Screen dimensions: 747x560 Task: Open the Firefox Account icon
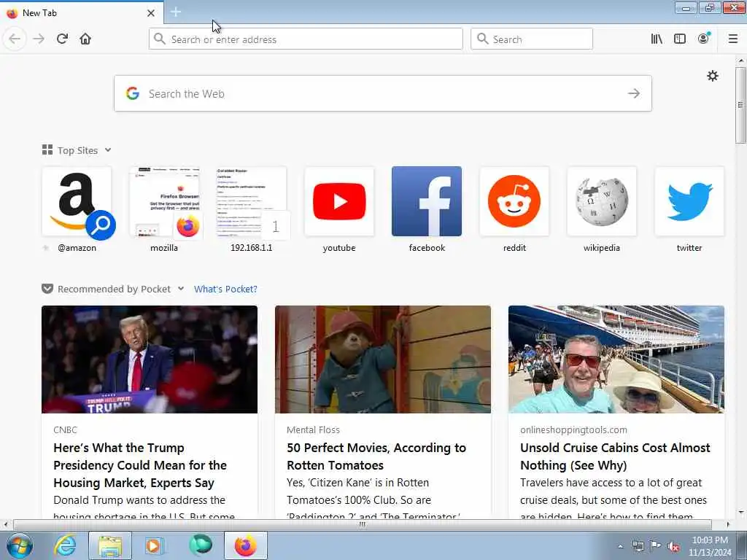point(703,39)
